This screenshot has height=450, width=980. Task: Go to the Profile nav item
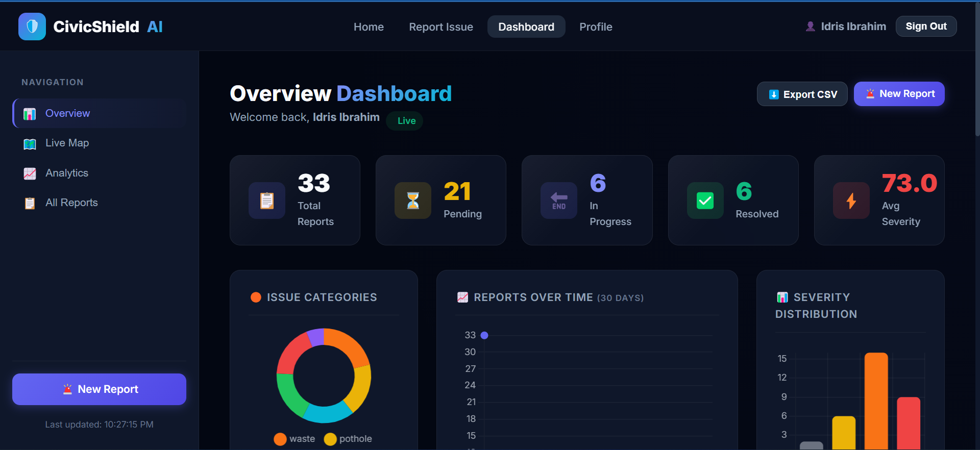click(x=596, y=27)
